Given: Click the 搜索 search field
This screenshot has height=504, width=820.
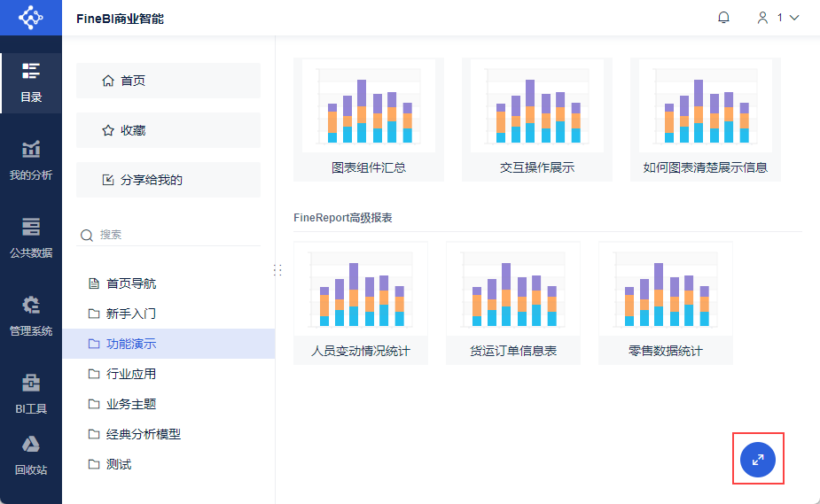Looking at the screenshot, I should 168,235.
